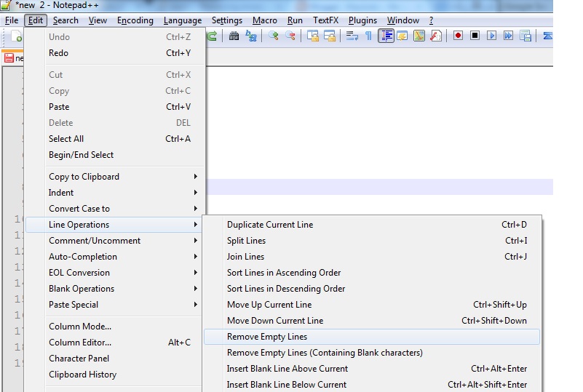Image resolution: width=583 pixels, height=392 pixels.
Task: Open Clipboard History entry
Action: coord(114,374)
